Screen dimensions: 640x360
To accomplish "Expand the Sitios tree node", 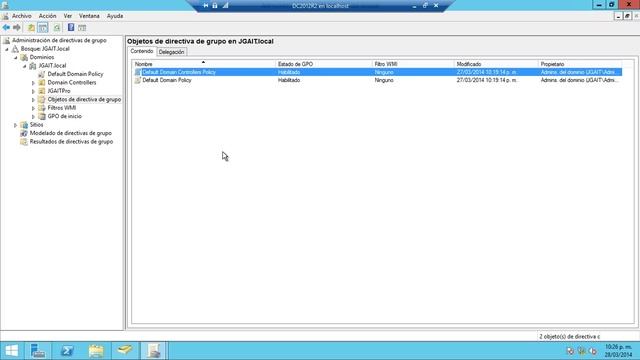I will coord(16,125).
